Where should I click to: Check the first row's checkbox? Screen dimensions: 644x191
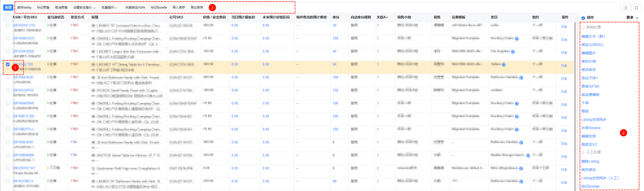pyautogui.click(x=8, y=25)
